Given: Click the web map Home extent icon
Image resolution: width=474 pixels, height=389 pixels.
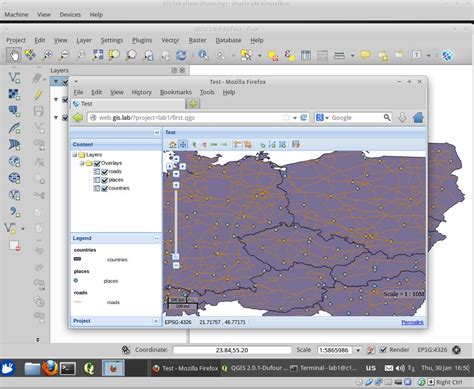Looking at the screenshot, I should tap(172, 144).
